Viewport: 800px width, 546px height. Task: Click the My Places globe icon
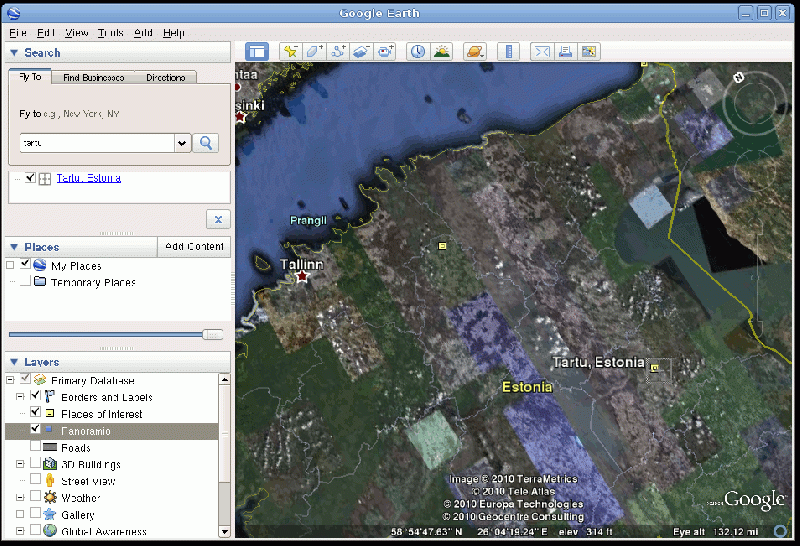[40, 265]
